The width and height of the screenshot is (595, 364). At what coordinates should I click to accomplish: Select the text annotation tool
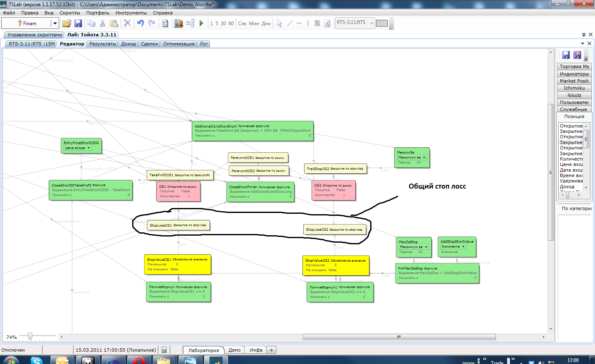[327, 23]
